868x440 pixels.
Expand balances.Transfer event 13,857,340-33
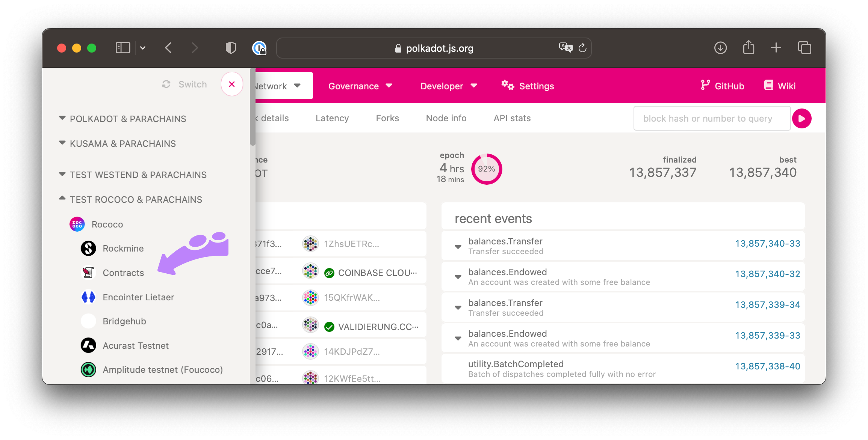click(x=458, y=247)
